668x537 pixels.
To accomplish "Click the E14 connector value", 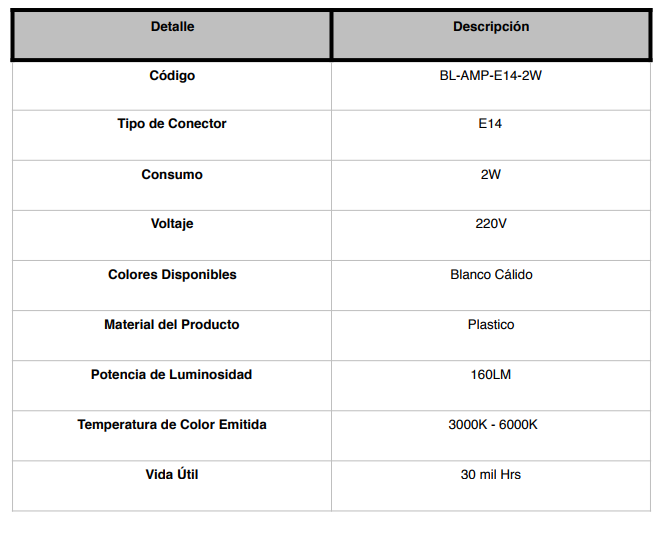I will tap(490, 123).
